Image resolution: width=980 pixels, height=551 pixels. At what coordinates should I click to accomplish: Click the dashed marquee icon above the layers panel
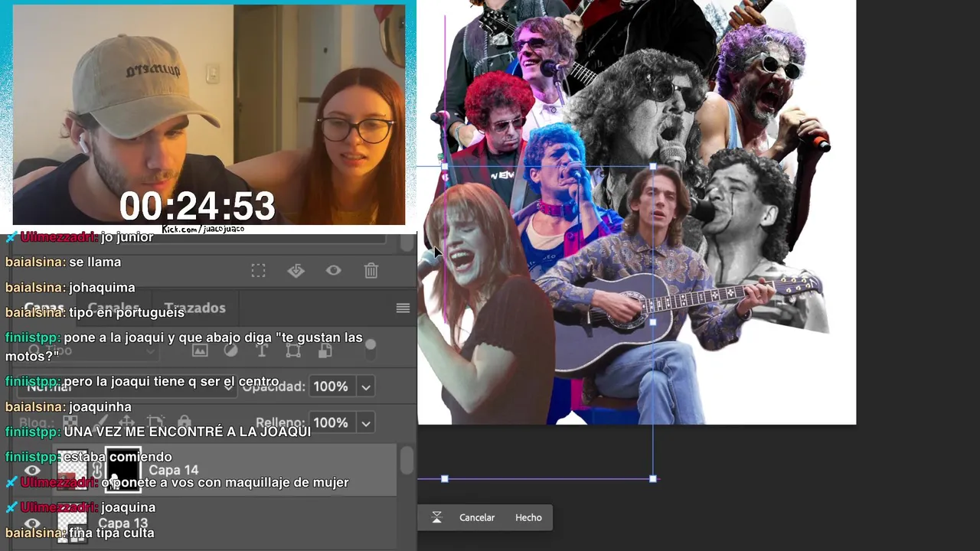[259, 271]
